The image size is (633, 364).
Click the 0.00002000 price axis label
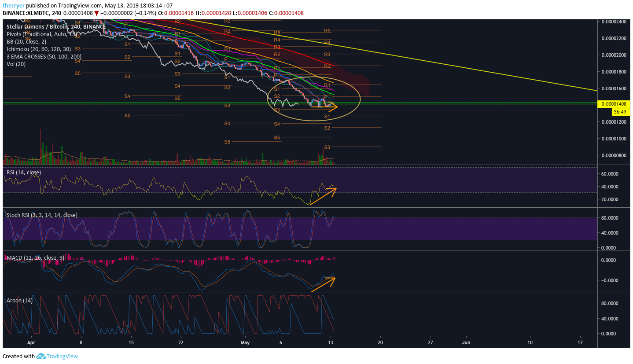tap(613, 55)
